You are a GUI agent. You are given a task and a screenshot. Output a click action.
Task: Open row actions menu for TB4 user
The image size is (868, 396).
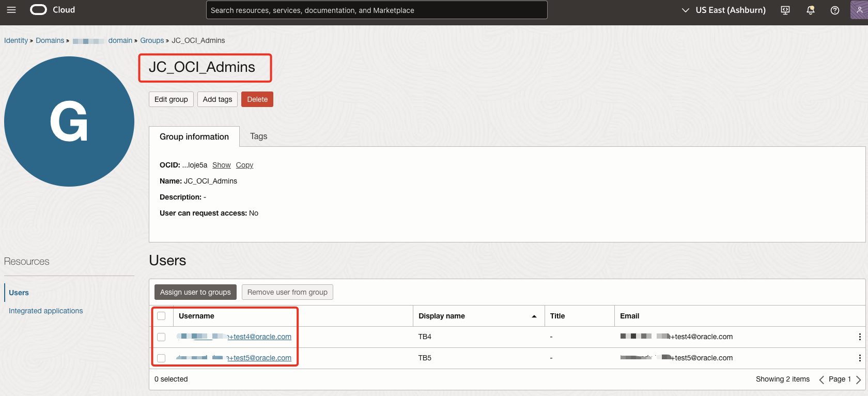tap(860, 337)
